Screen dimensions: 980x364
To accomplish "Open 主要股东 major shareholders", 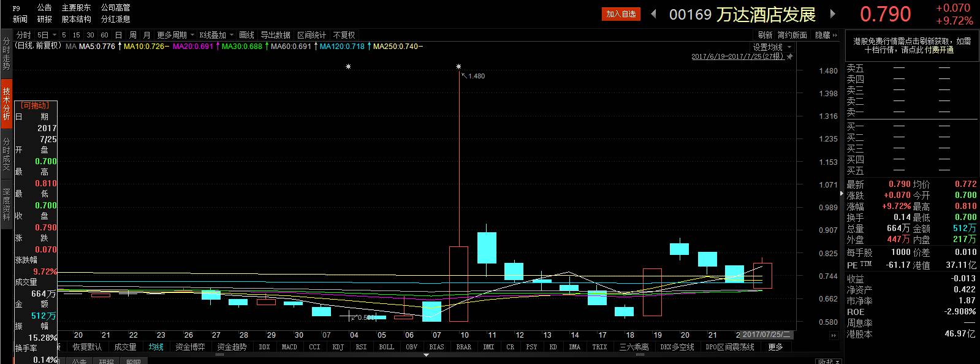I will (76, 8).
